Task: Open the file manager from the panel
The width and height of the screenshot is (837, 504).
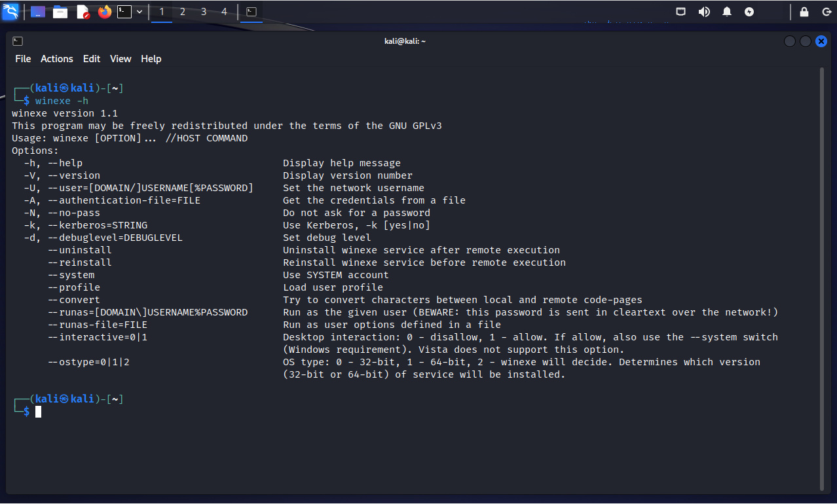Action: pos(60,12)
